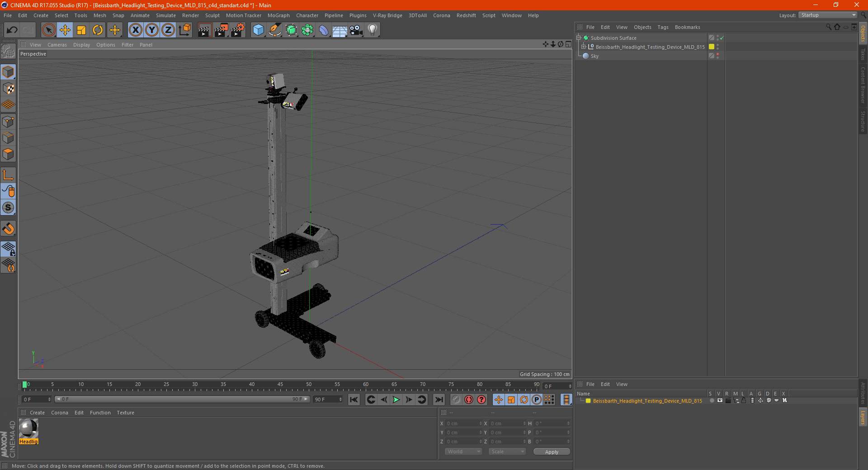Select the Move tool in top toolbar
The width and height of the screenshot is (868, 470).
pos(65,30)
